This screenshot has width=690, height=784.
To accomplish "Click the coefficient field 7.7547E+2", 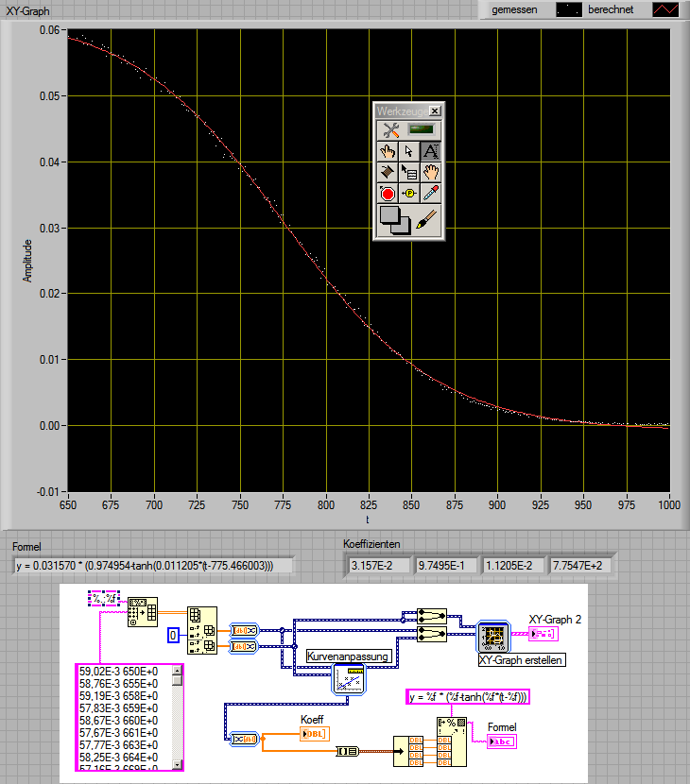I will [x=580, y=566].
